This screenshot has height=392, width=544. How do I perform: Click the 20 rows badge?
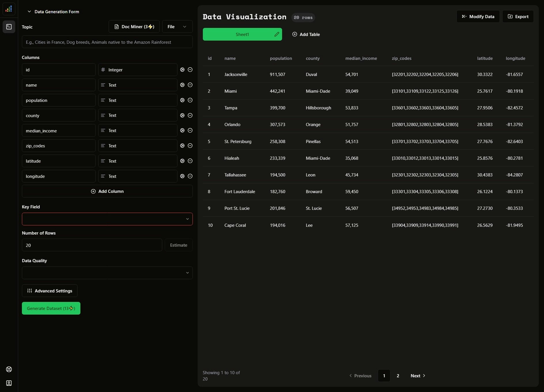click(x=303, y=18)
